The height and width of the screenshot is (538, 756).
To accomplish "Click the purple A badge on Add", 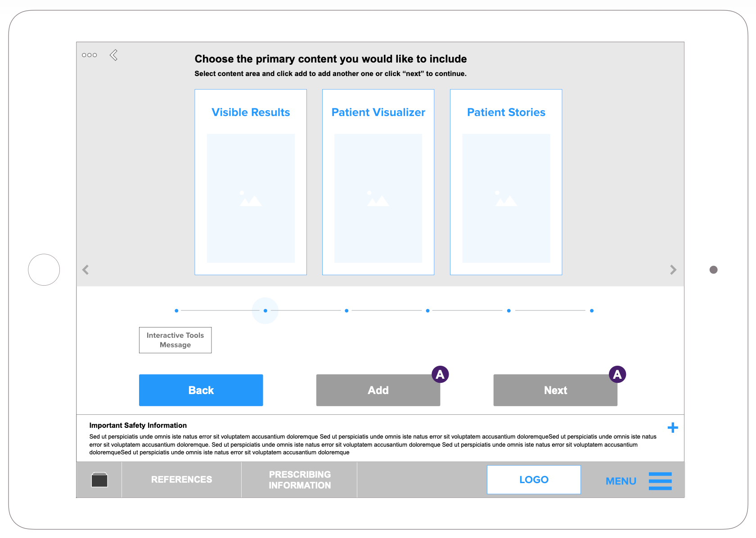I will tap(440, 374).
